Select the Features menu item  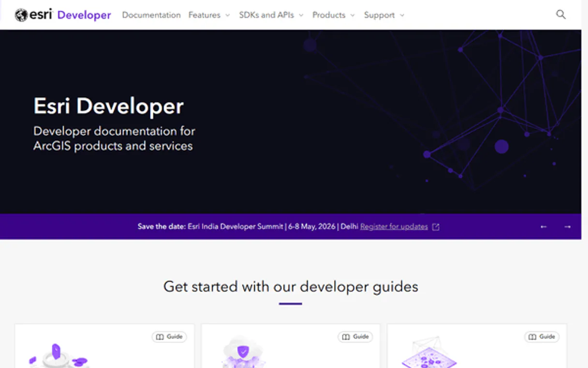click(204, 15)
